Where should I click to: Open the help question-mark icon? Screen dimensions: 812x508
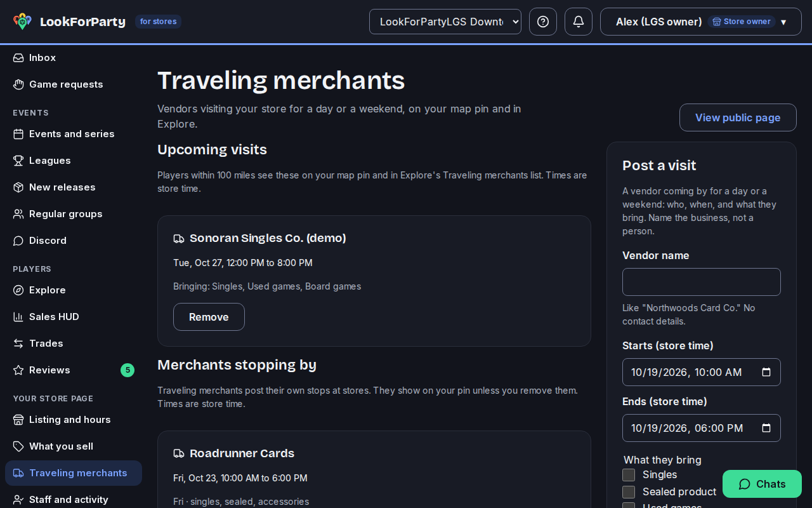point(543,22)
